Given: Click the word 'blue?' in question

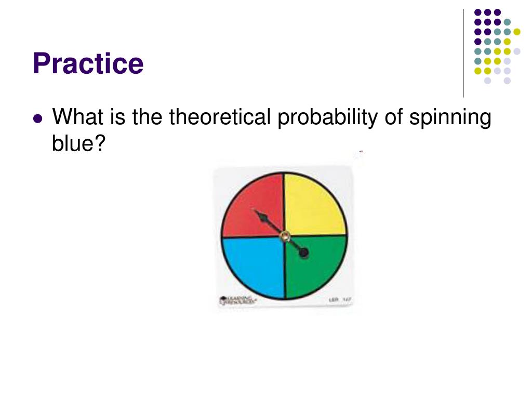Looking at the screenshot, I should [79, 143].
